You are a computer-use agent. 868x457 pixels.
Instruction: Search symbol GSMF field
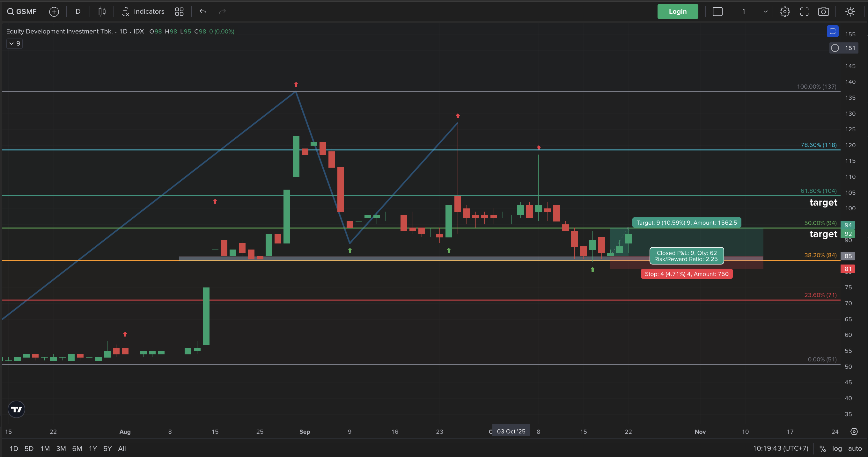(x=22, y=12)
